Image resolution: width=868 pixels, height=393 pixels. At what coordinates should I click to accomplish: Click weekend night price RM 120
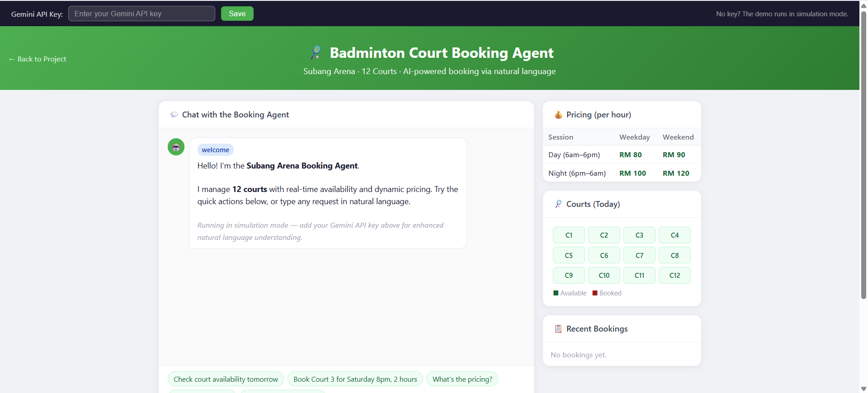676,173
